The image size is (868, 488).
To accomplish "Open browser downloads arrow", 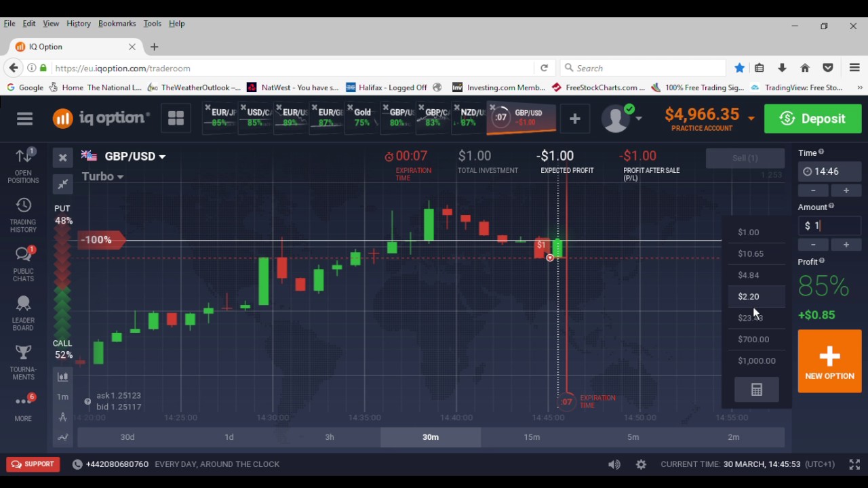I will tap(782, 68).
